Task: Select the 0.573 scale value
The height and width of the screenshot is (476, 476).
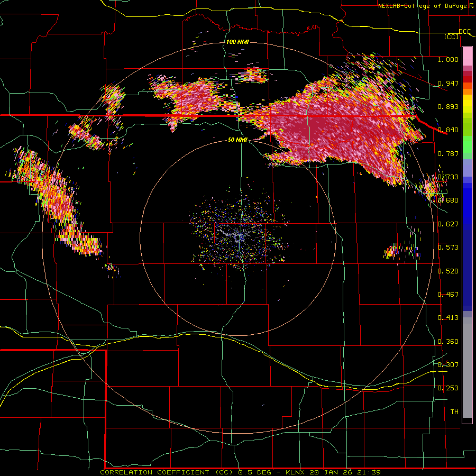Action: click(448, 248)
